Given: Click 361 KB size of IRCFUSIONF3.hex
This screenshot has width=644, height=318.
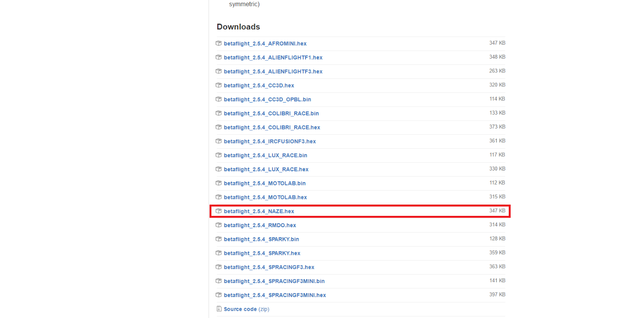Looking at the screenshot, I should (x=497, y=141).
